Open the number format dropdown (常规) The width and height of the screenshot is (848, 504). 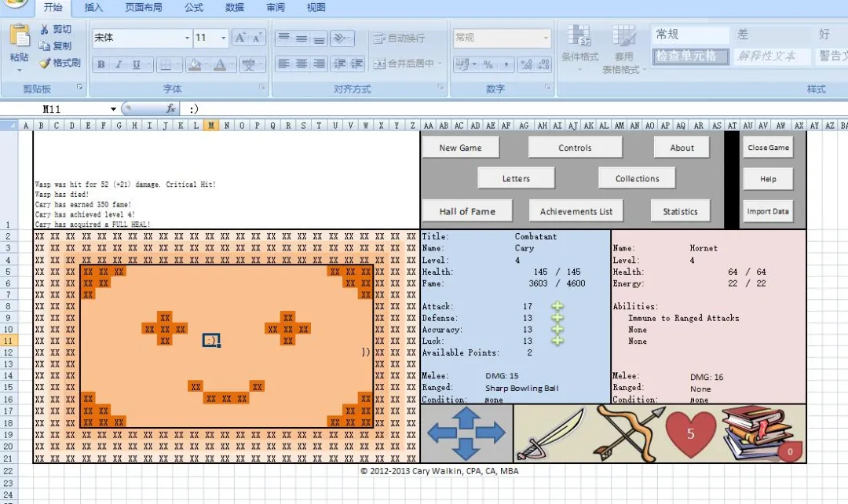[x=545, y=38]
